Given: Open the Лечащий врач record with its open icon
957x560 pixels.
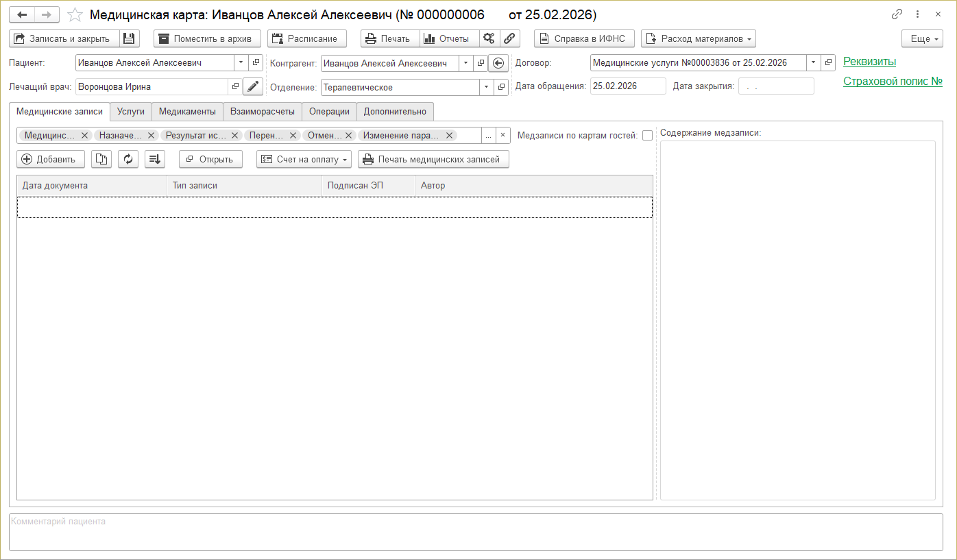Looking at the screenshot, I should (x=235, y=87).
